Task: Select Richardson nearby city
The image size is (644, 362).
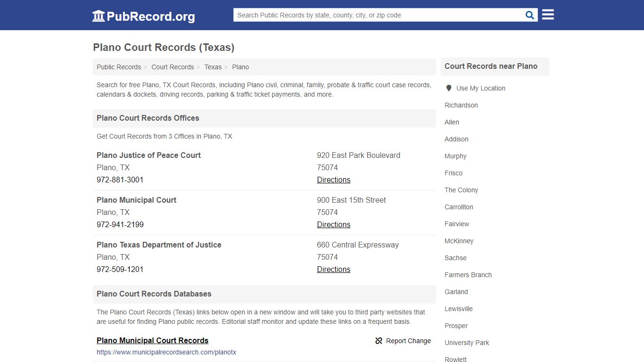Action: 461,105
